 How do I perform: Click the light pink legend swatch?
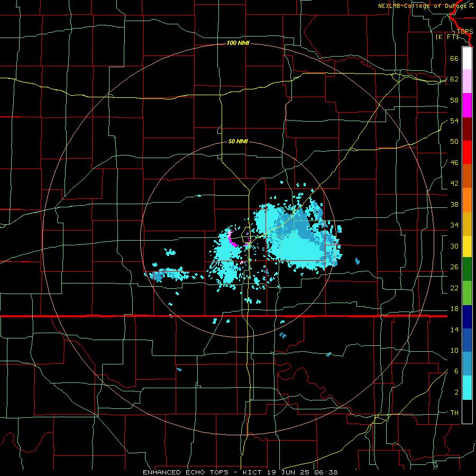tap(467, 81)
